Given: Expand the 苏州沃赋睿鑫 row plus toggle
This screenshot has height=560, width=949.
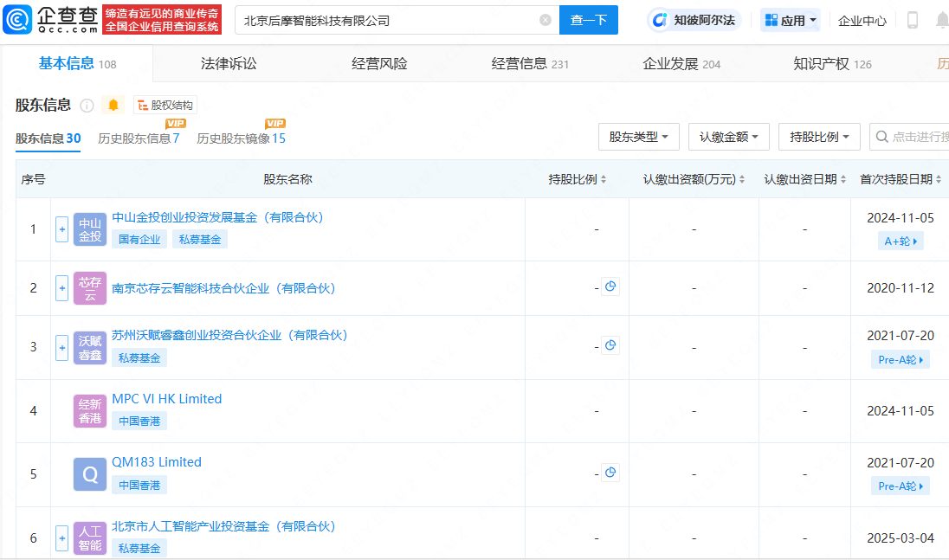Looking at the screenshot, I should (x=61, y=348).
